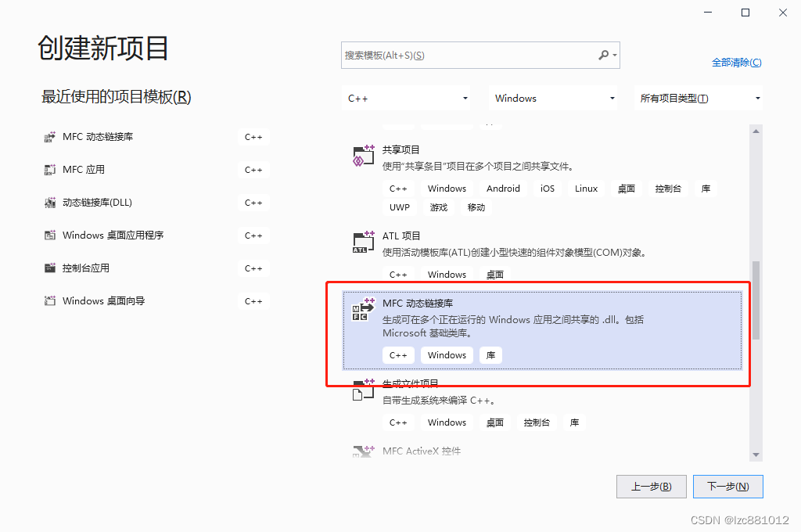801x532 pixels.
Task: Maximize the 创建新项目 dialog window
Action: coord(745,13)
